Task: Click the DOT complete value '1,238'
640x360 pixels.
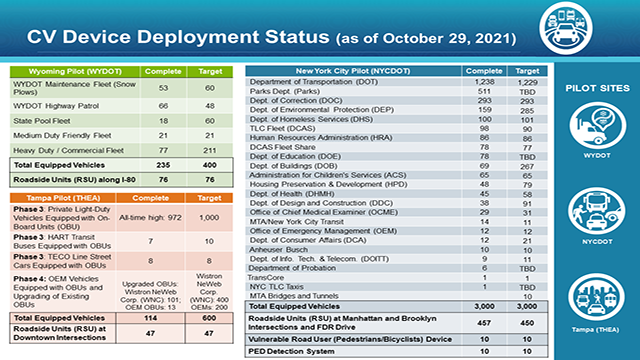Action: click(484, 82)
